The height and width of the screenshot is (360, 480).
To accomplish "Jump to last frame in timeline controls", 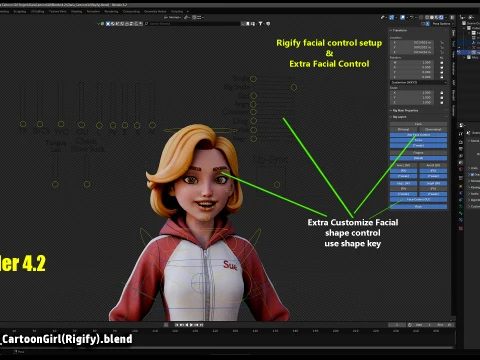I will click(202, 325).
